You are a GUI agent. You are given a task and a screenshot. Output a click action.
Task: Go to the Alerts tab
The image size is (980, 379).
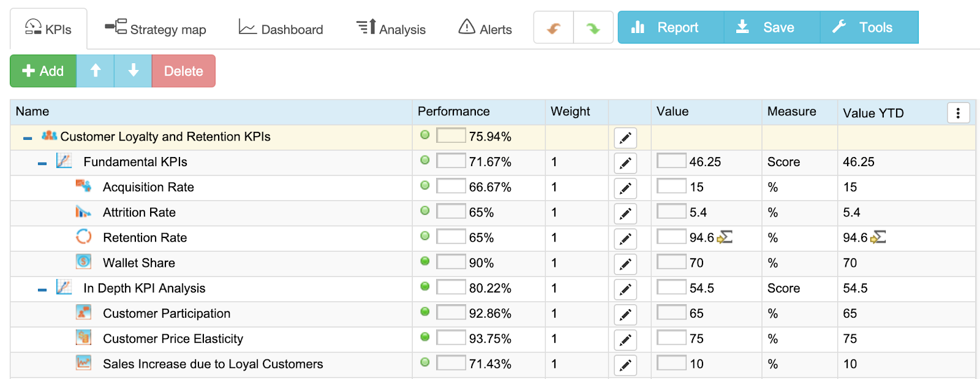pyautogui.click(x=485, y=29)
